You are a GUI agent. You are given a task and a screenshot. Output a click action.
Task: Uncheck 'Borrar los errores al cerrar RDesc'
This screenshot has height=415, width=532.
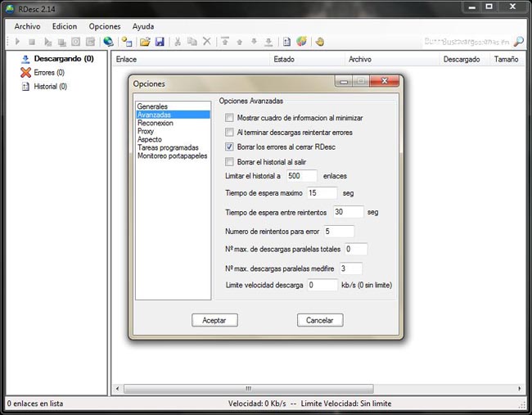point(230,147)
